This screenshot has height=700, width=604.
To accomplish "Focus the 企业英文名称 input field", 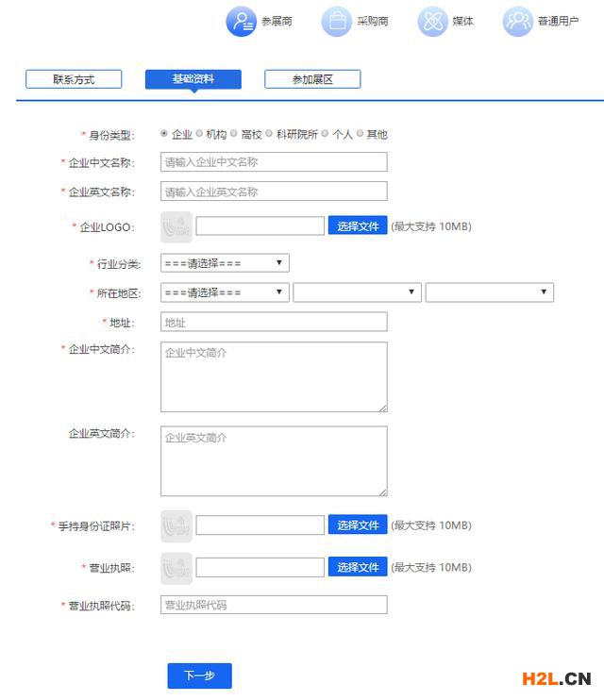I will (274, 192).
